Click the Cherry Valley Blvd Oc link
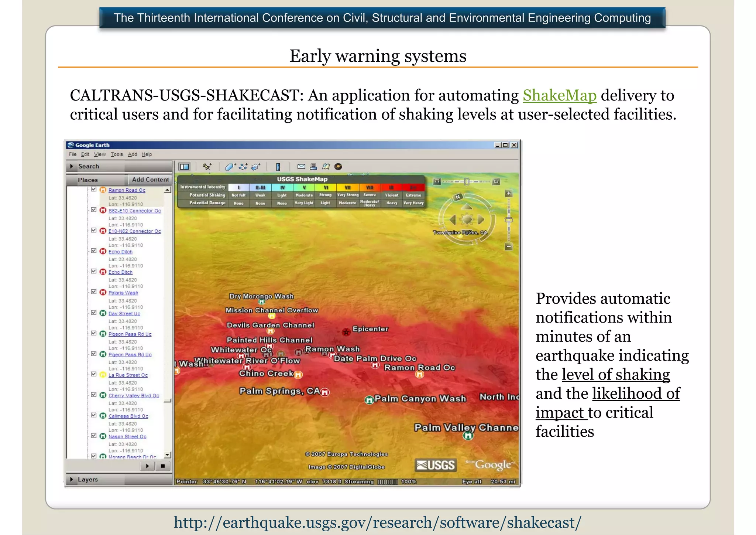Image resolution: width=756 pixels, height=535 pixels. (x=134, y=396)
